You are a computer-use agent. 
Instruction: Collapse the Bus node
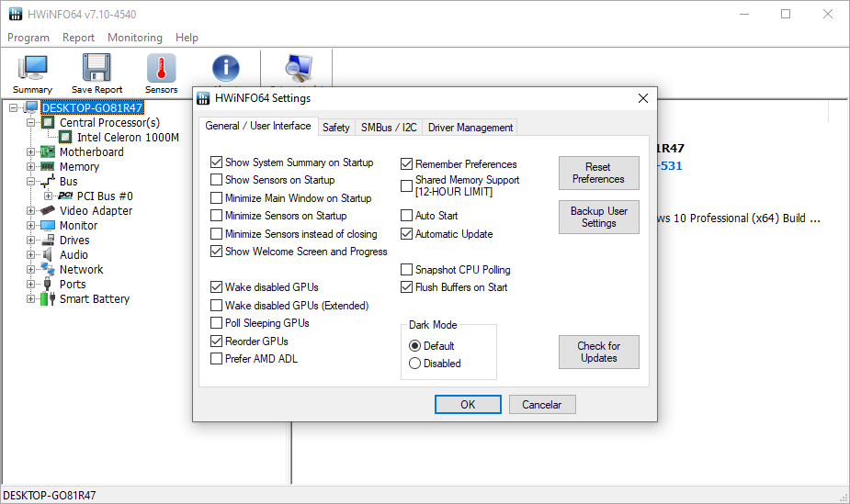tap(30, 181)
